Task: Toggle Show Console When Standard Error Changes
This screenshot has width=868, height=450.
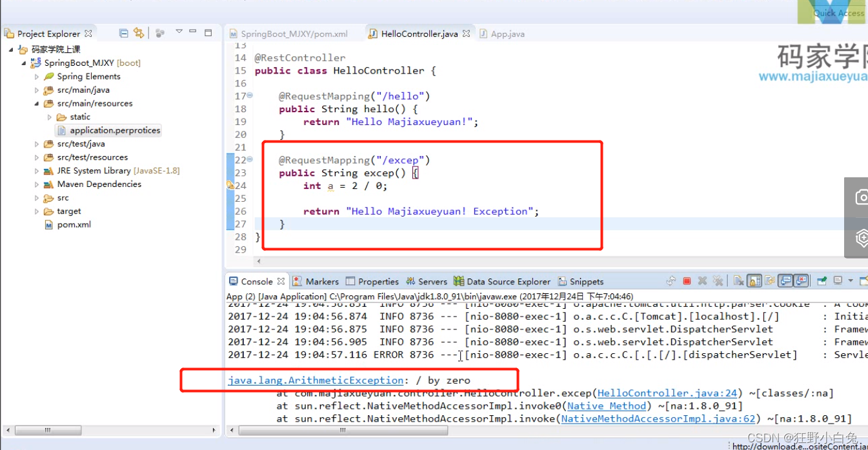Action: pyautogui.click(x=801, y=280)
